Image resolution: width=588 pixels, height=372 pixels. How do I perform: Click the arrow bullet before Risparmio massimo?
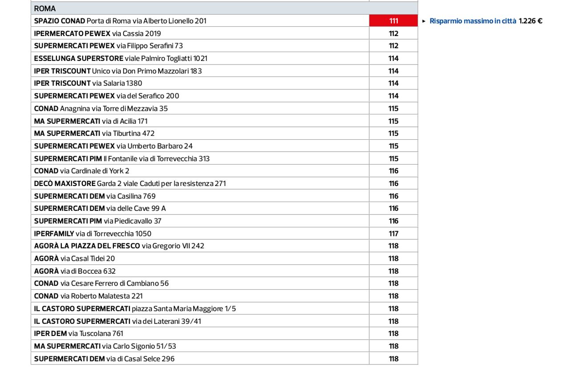coord(424,21)
